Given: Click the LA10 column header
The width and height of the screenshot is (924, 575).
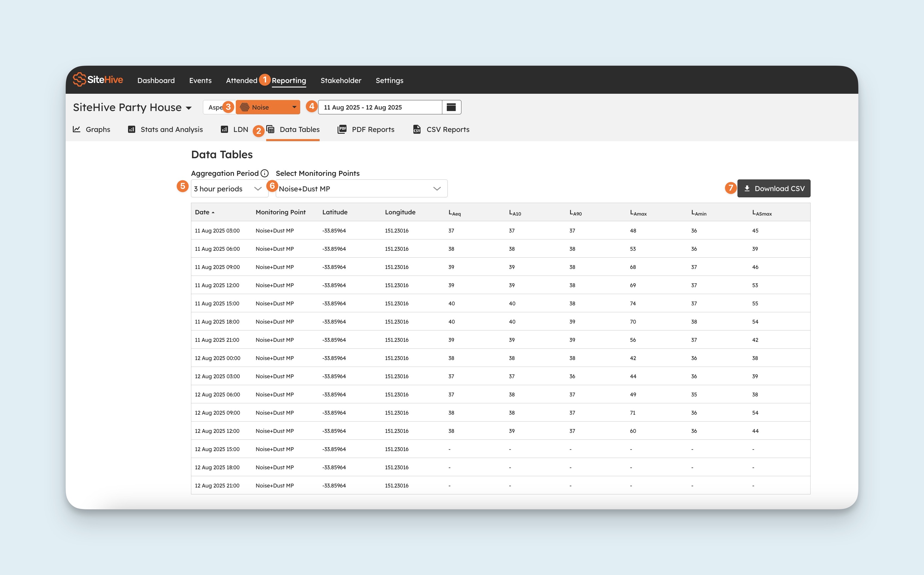Looking at the screenshot, I should 515,213.
